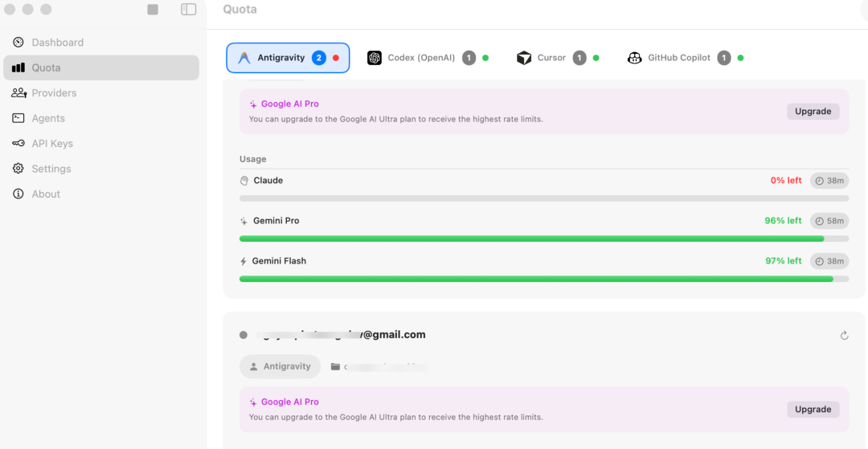The width and height of the screenshot is (868, 449).
Task: Switch to the Antigravity tab
Action: 288,58
